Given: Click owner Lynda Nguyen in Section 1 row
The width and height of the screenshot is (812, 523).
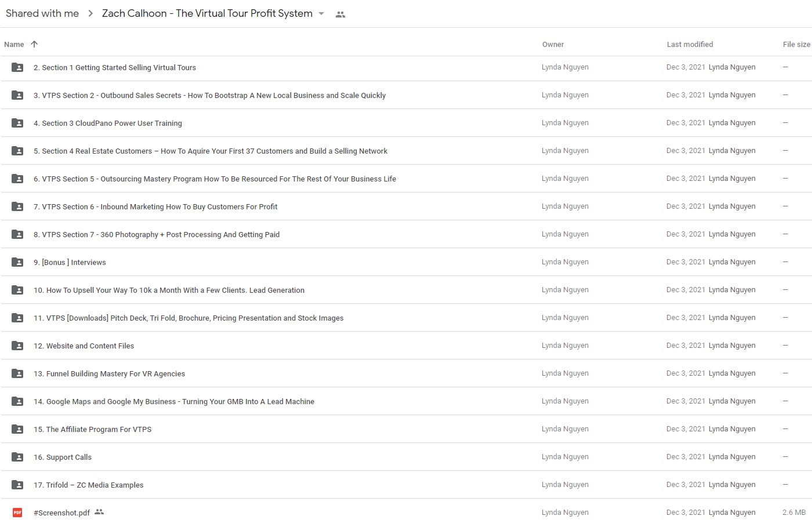Looking at the screenshot, I should pyautogui.click(x=565, y=67).
